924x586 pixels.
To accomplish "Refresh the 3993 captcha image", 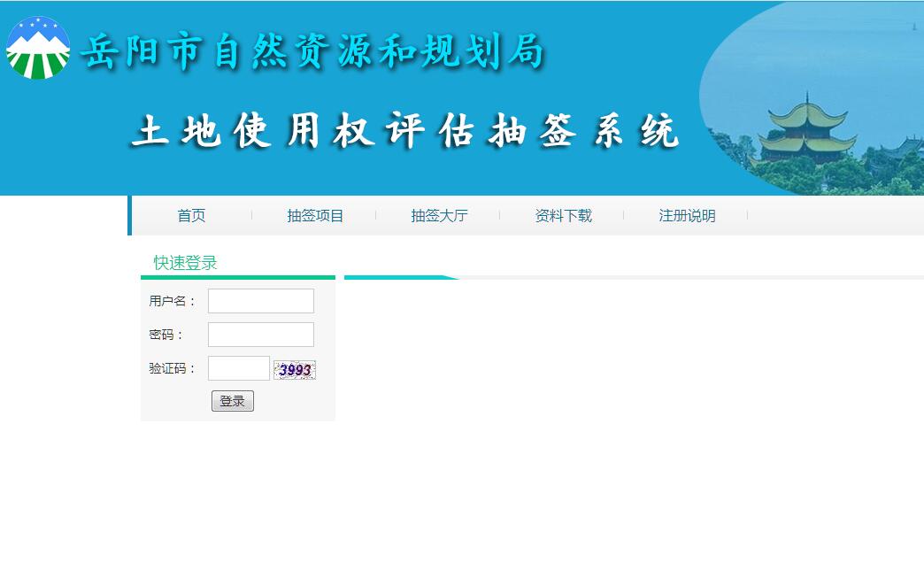I will pyautogui.click(x=294, y=370).
